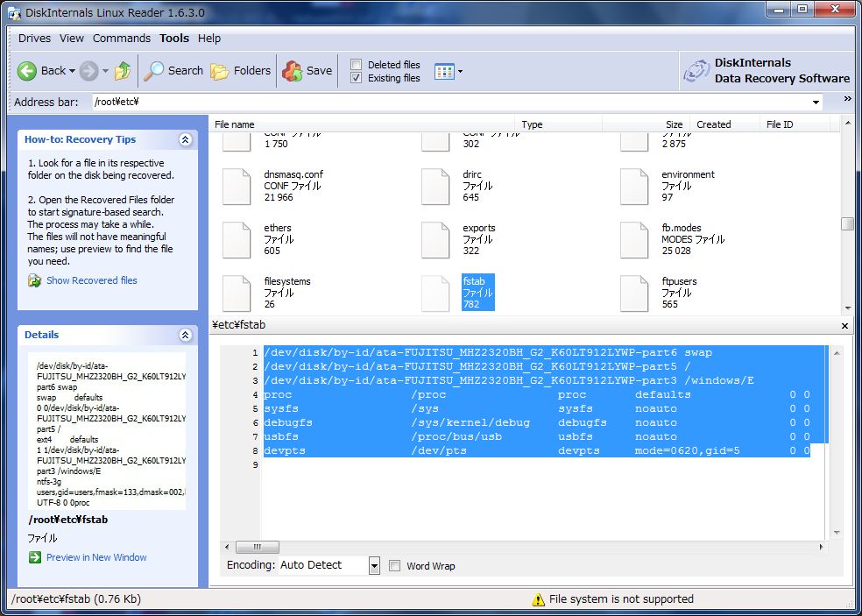
Task: Close the fstab preview pane
Action: coord(845,326)
